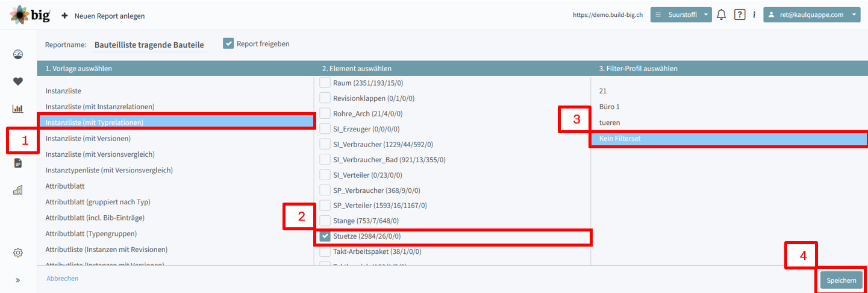Open settings via the gear sidebar icon
Image resolution: width=868 pixels, height=293 pixels.
(x=18, y=253)
